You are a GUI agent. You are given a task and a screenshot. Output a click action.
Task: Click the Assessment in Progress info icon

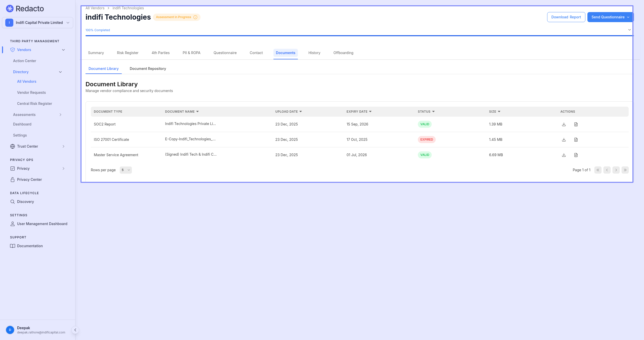(x=195, y=17)
